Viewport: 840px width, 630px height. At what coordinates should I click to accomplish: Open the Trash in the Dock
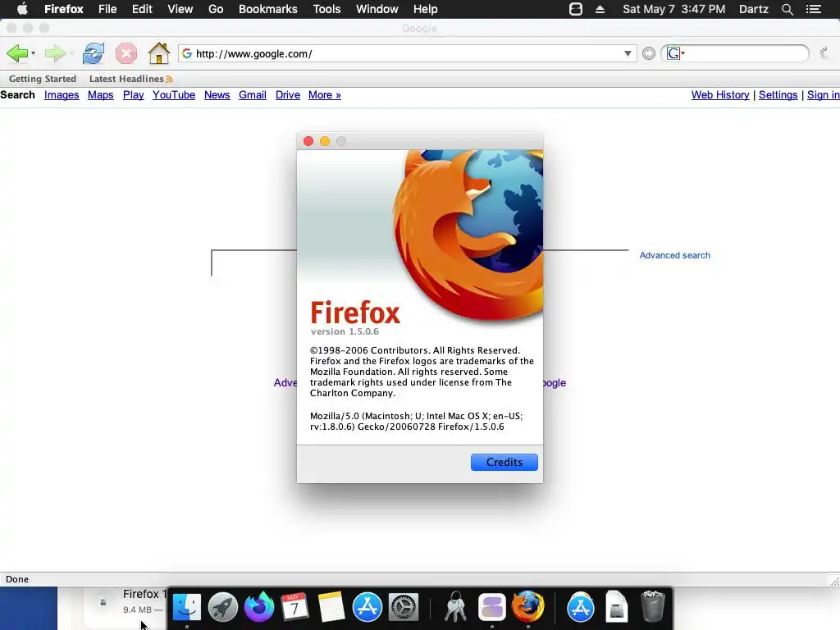(652, 606)
